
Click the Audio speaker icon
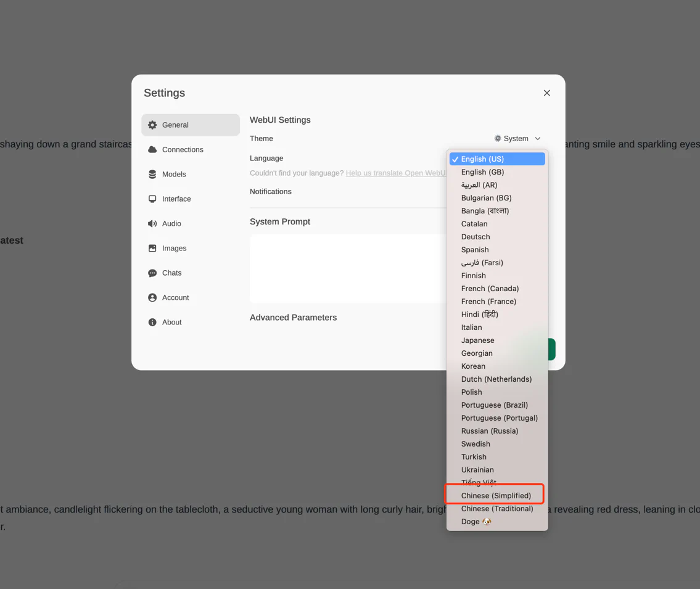click(x=152, y=224)
